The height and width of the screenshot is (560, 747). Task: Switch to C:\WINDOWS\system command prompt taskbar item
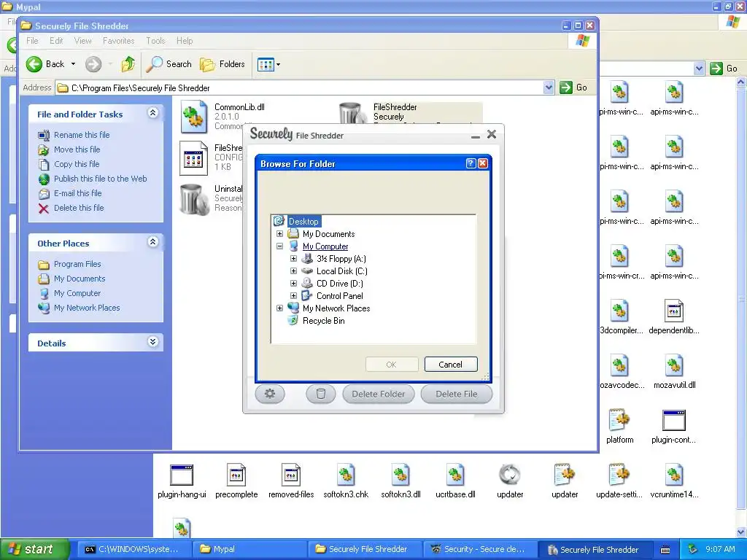coord(134,549)
